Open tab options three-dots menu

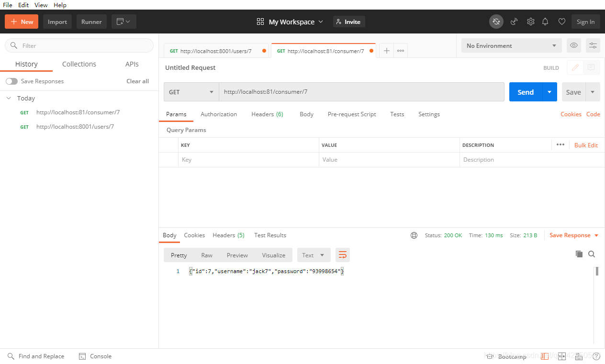pos(401,51)
